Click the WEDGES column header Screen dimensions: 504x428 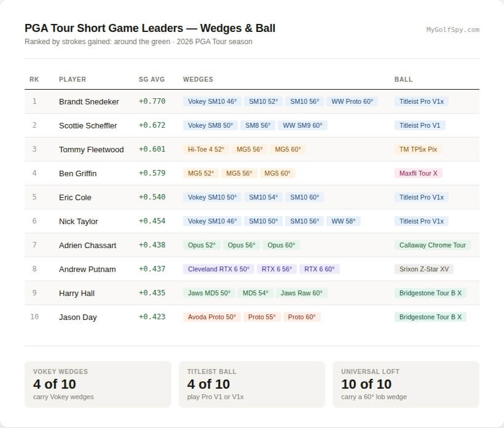[x=198, y=79]
